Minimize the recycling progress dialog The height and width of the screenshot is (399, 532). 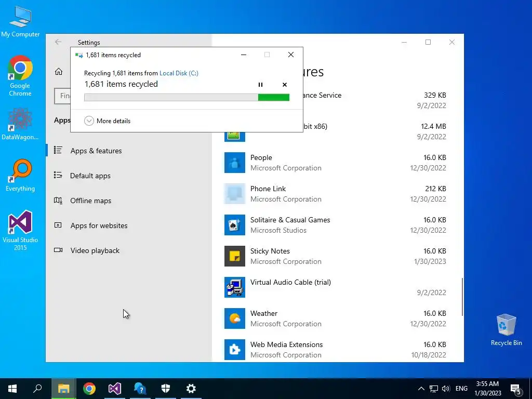(x=244, y=55)
